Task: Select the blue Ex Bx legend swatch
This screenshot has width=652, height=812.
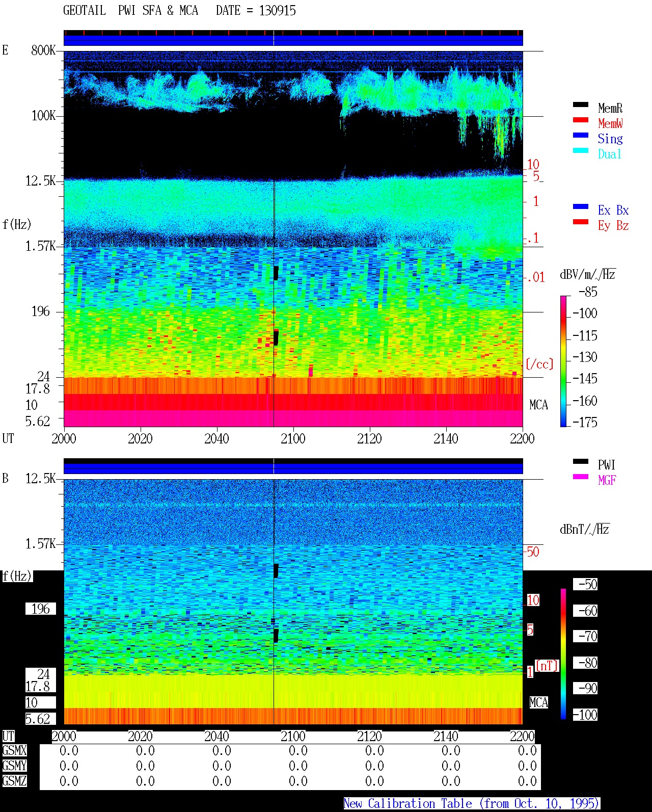Action: coord(581,207)
